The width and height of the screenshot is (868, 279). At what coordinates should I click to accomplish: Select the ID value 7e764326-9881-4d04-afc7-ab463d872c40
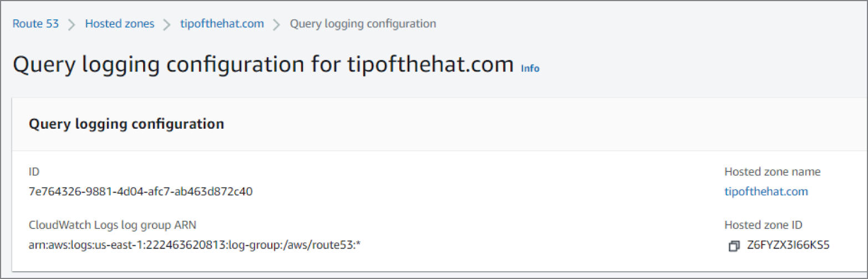[x=141, y=192]
